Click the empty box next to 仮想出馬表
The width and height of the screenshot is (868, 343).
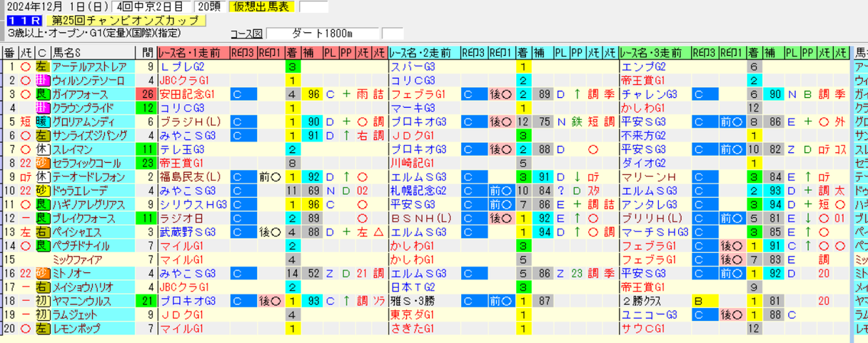pos(313,7)
